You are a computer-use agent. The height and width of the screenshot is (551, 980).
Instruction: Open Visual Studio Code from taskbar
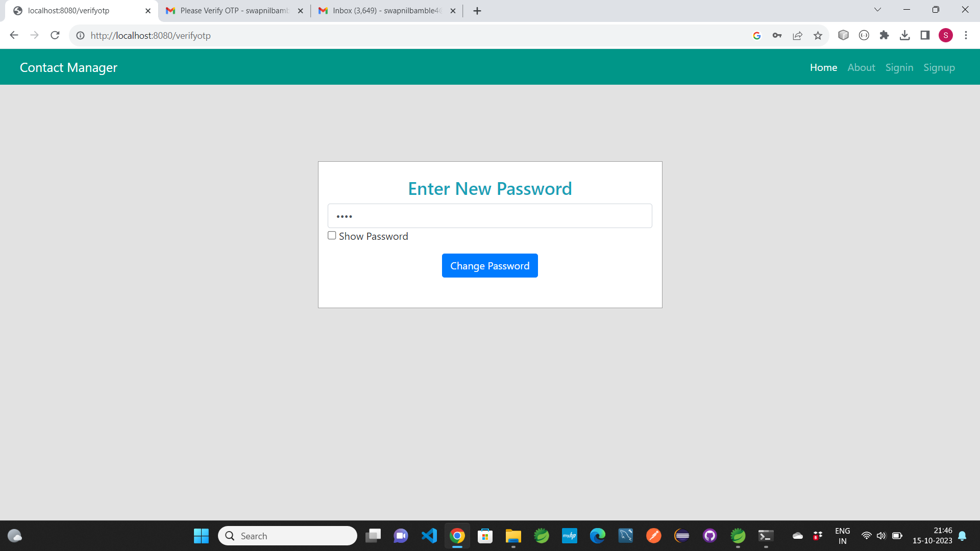(x=429, y=536)
